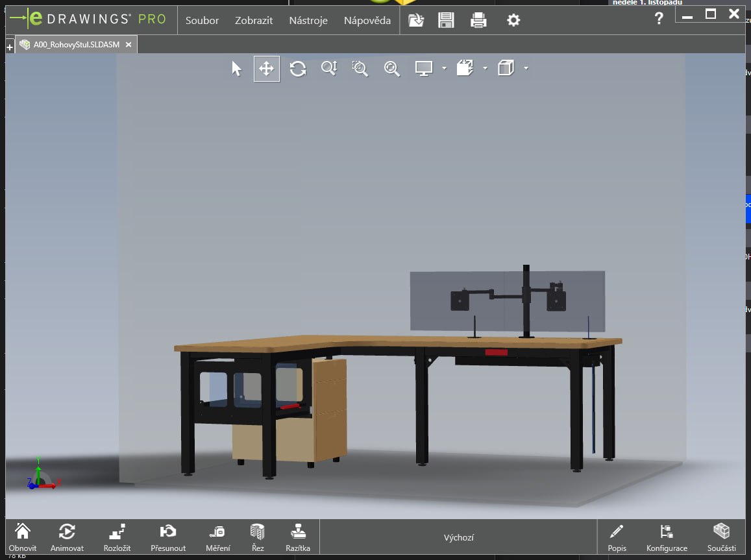Click the XYZ coordinate triad
Screen dimensions: 751x560
43,474
